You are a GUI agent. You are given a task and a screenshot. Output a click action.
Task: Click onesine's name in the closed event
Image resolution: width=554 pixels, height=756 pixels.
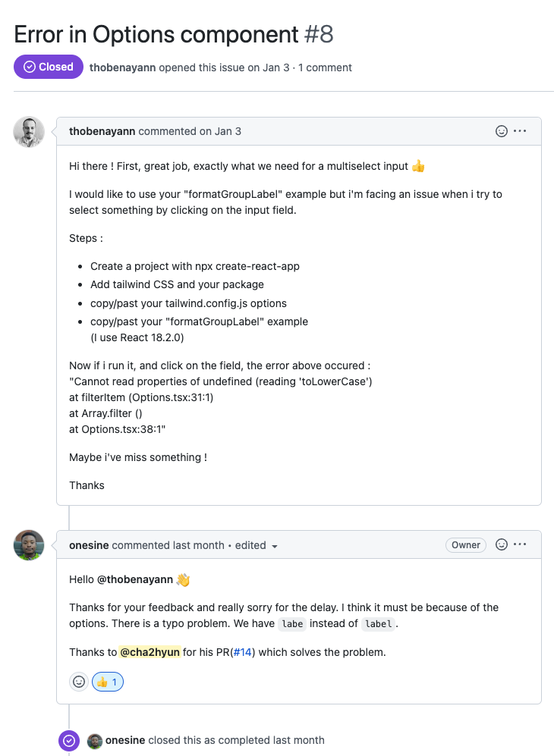[x=125, y=740]
